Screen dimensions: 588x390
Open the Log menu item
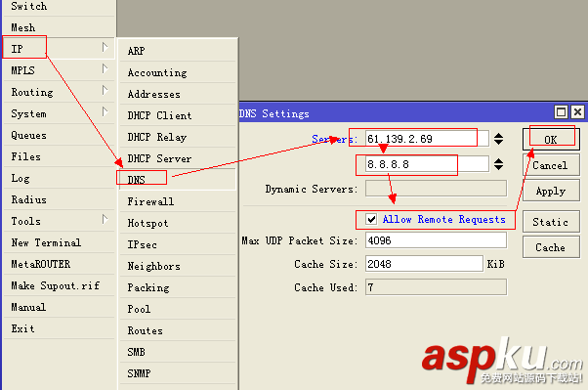[59, 178]
